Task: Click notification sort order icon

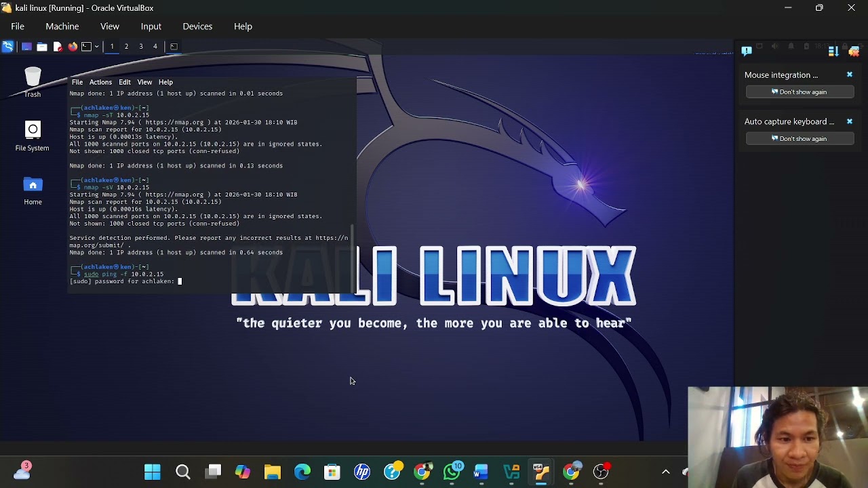Action: click(x=833, y=51)
